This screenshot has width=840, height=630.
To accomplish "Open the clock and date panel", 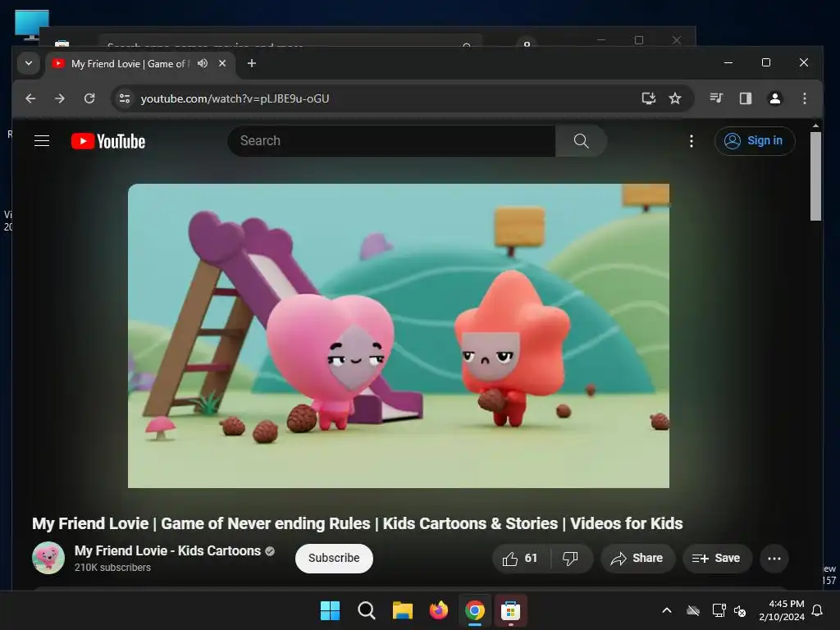I will (782, 610).
